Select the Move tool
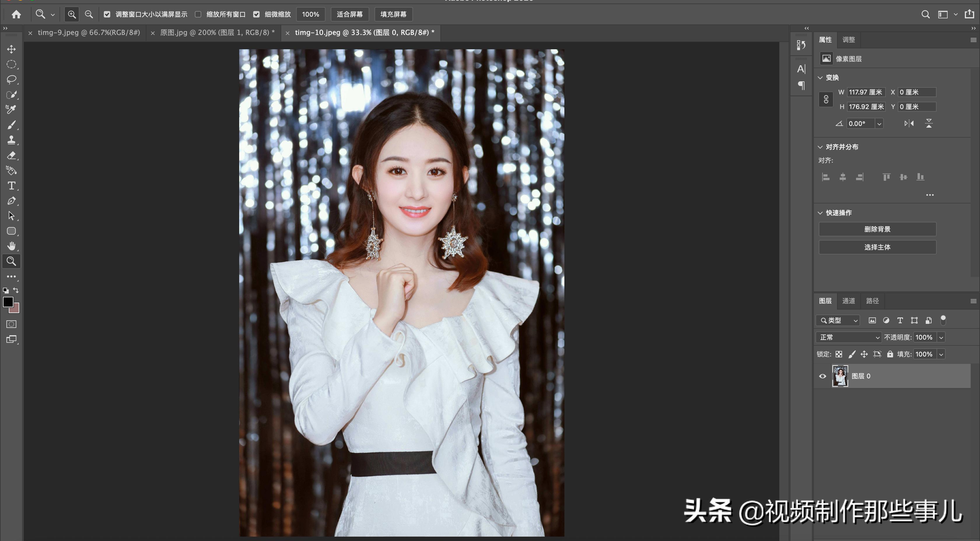 (x=11, y=50)
